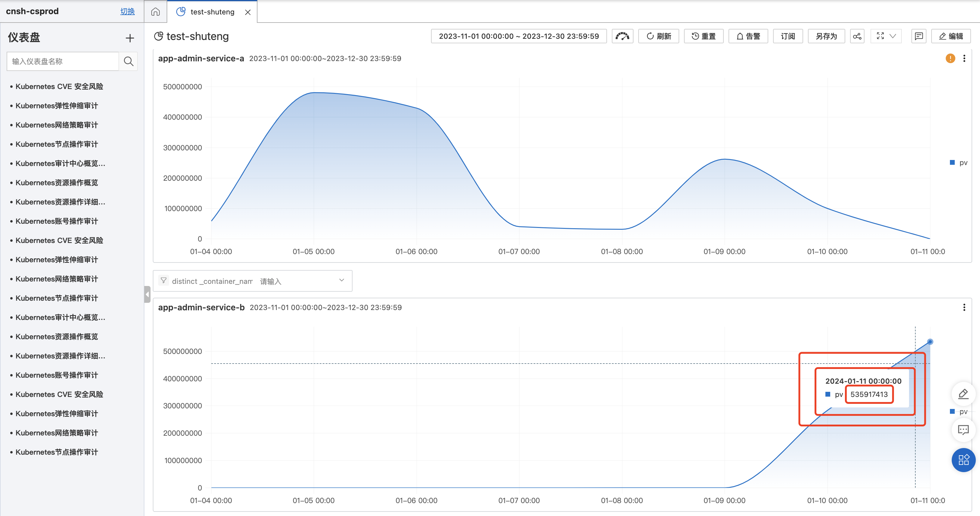The height and width of the screenshot is (516, 980).
Task: Click the 刷新 refresh button
Action: point(658,36)
